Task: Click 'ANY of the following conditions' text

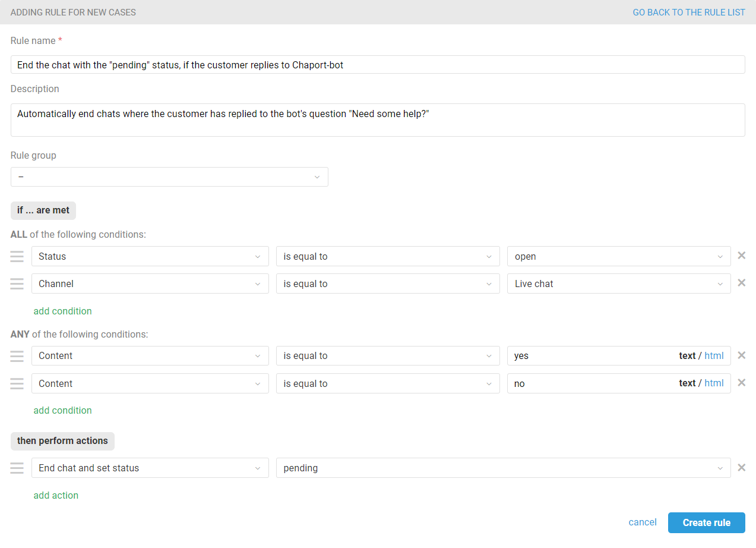Action: 80,334
